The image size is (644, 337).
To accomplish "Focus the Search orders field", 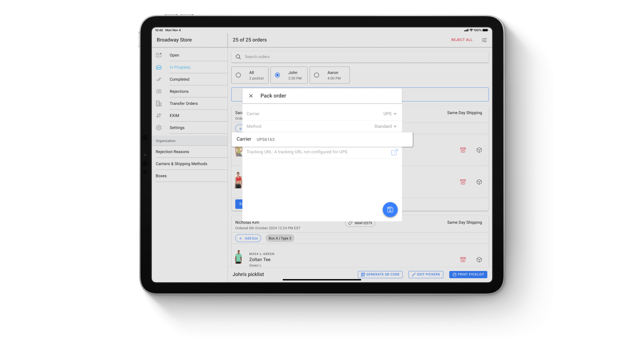I will 360,57.
